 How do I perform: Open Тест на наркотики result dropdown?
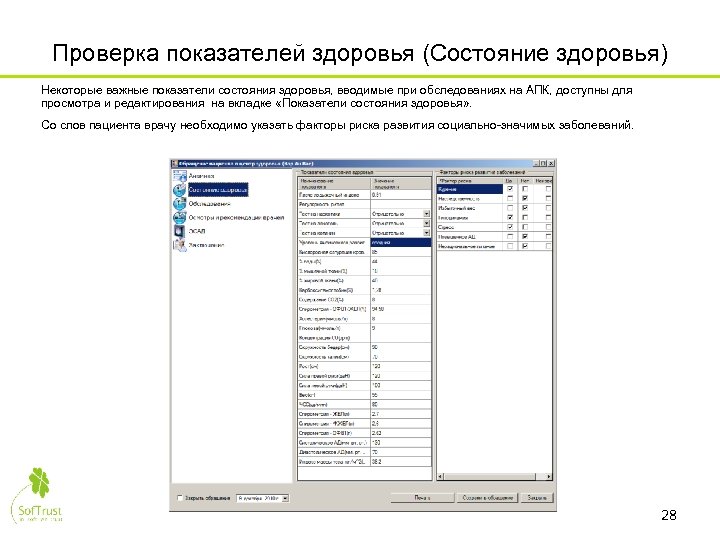click(x=427, y=214)
